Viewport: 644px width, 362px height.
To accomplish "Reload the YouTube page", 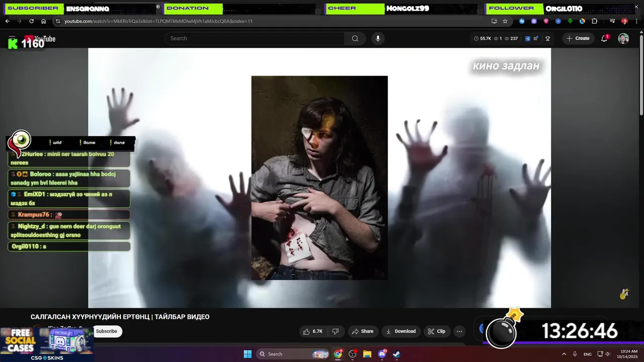I will (31, 21).
